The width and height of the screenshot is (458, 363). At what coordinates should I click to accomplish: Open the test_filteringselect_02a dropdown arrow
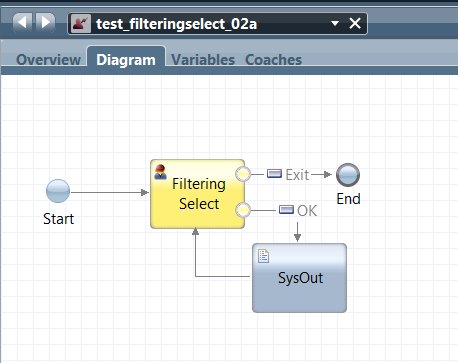click(x=335, y=23)
